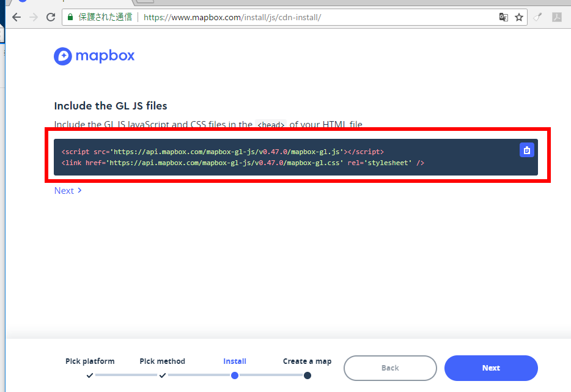This screenshot has width=571, height=392.
Task: Go back using browser back arrow
Action: (x=17, y=17)
